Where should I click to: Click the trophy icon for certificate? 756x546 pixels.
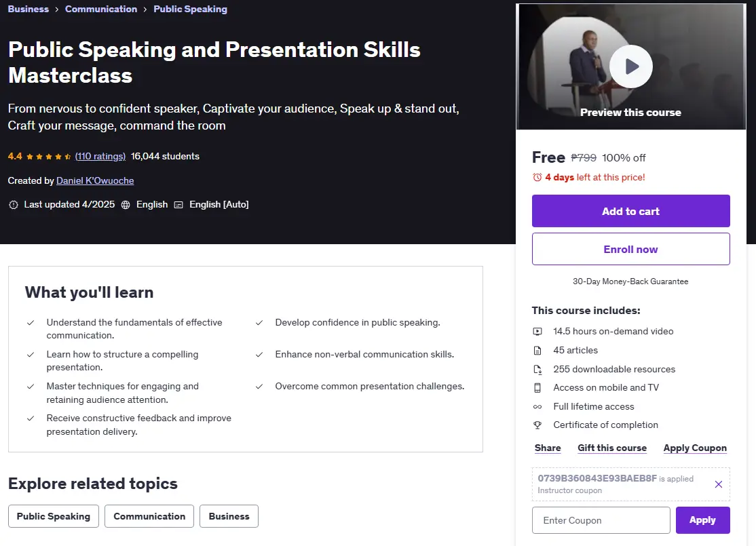537,425
